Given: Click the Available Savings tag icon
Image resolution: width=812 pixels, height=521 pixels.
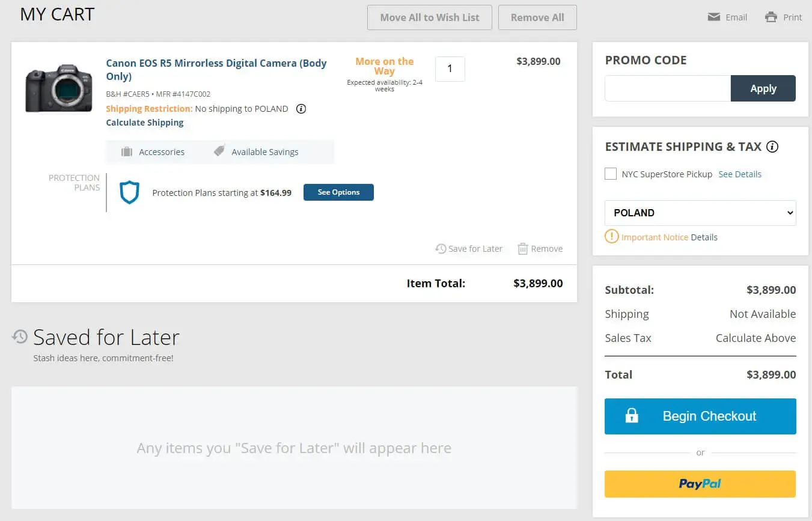Looking at the screenshot, I should point(219,151).
